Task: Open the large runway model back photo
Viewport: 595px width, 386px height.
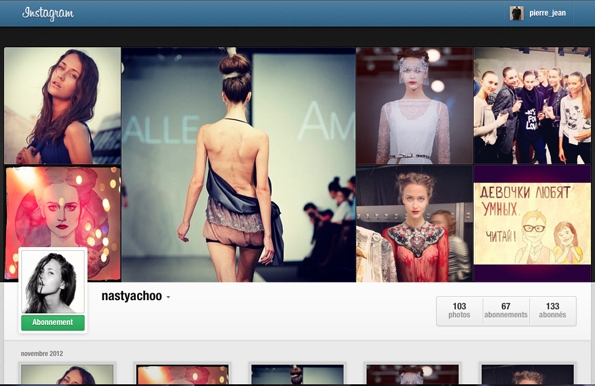Action: click(x=238, y=164)
